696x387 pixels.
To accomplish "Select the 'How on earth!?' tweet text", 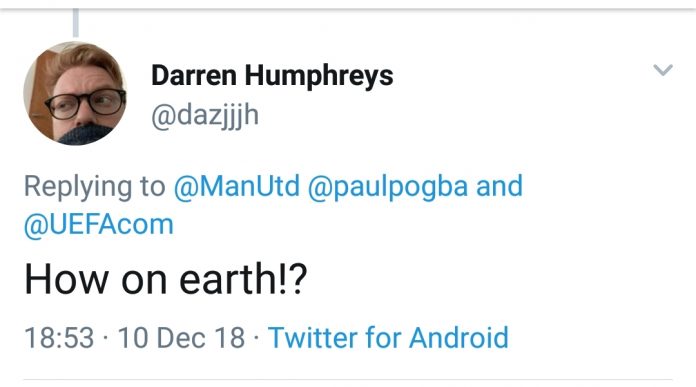I will 166,279.
